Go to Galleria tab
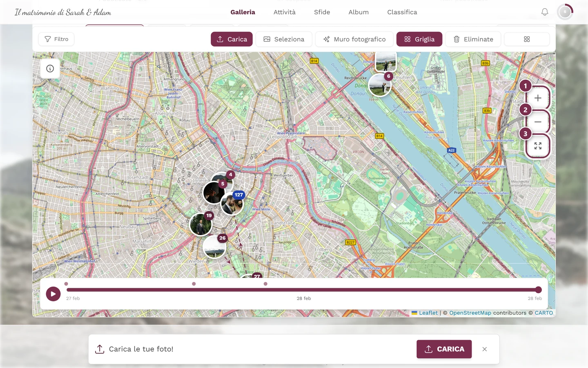Viewport: 588px width, 368px height. [243, 12]
